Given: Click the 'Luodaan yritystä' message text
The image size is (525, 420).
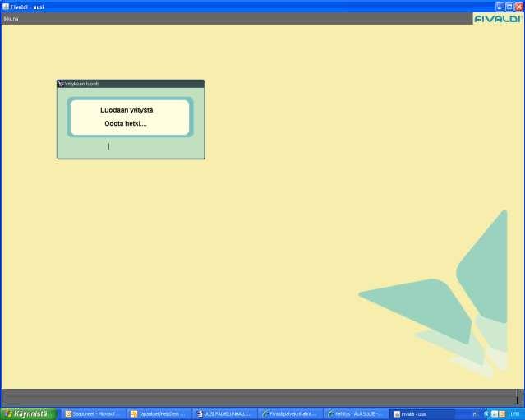Looking at the screenshot, I should point(127,110).
